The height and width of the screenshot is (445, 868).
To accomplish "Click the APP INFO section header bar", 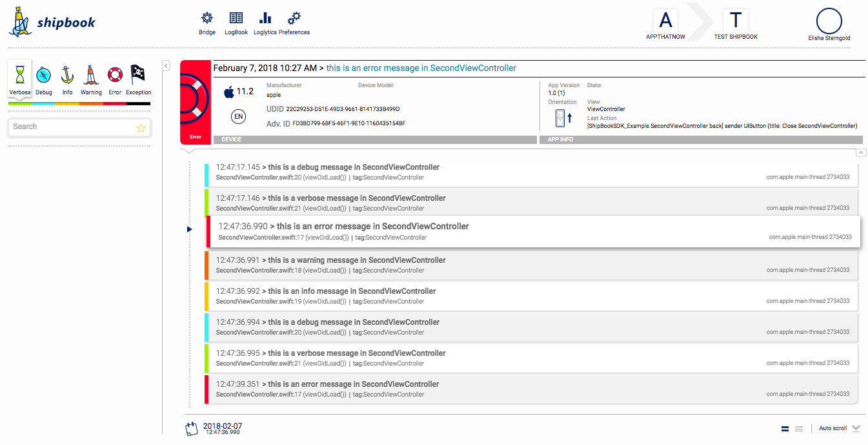I will coord(701,140).
